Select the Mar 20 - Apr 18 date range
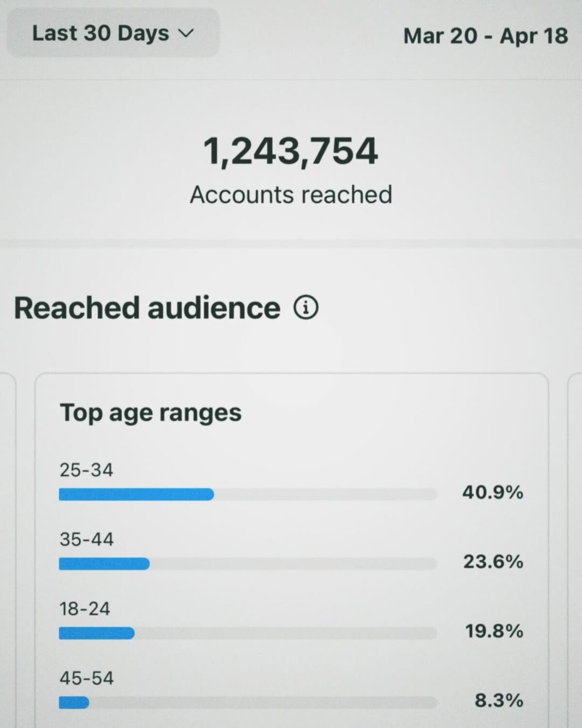 [485, 36]
